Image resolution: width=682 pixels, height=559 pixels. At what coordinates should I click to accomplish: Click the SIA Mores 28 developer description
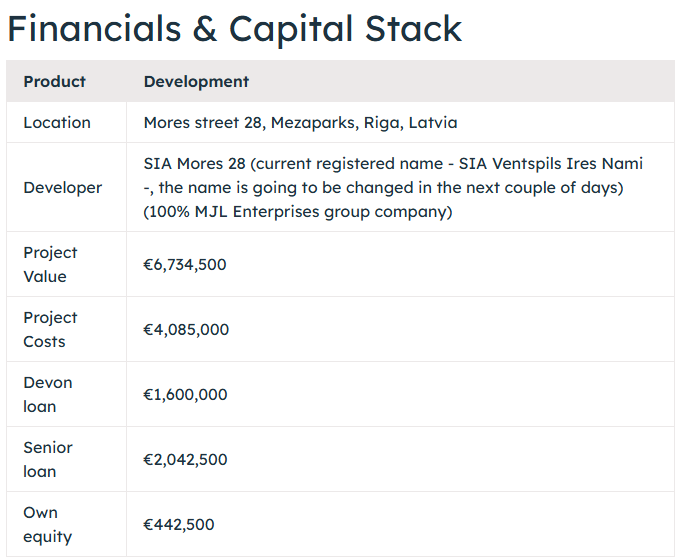[x=393, y=187]
